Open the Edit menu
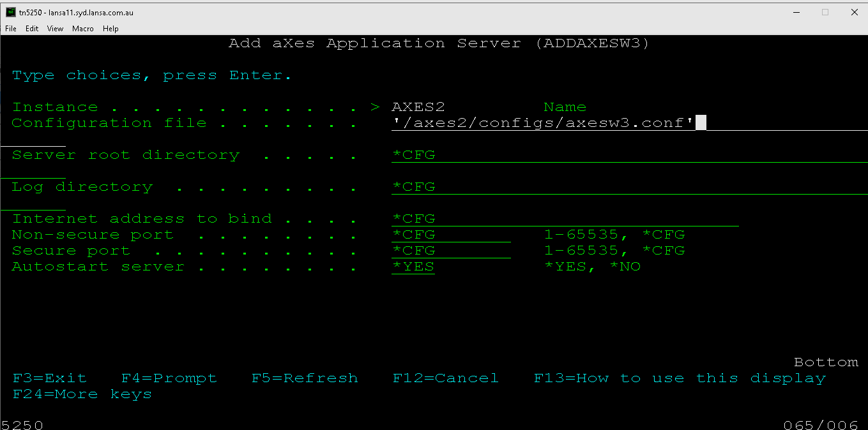Screen dimensions: 868x430 (32, 29)
